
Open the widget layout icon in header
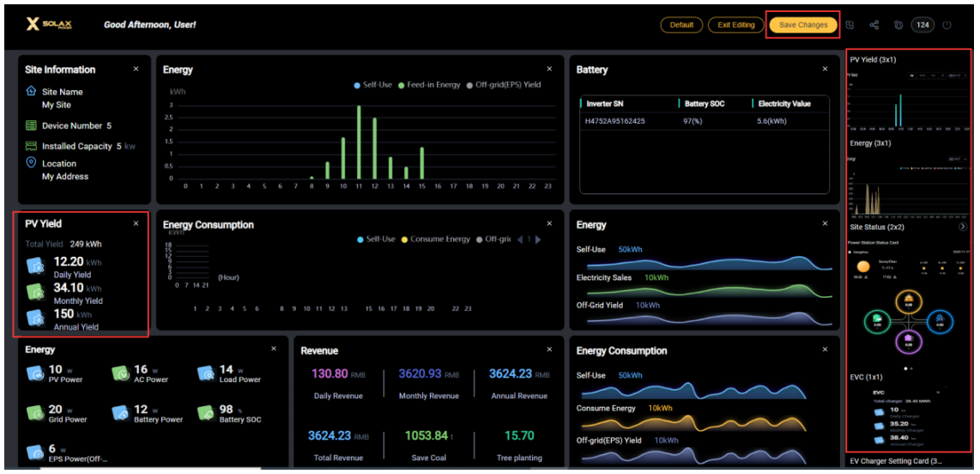850,25
